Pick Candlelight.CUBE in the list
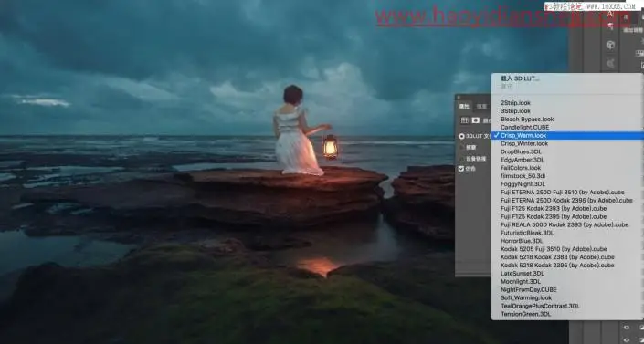Screen dimensions: 644x344 click(x=524, y=127)
